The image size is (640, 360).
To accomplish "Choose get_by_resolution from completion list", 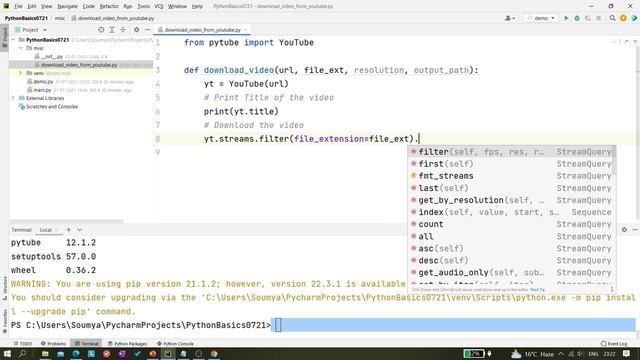I will [511, 200].
